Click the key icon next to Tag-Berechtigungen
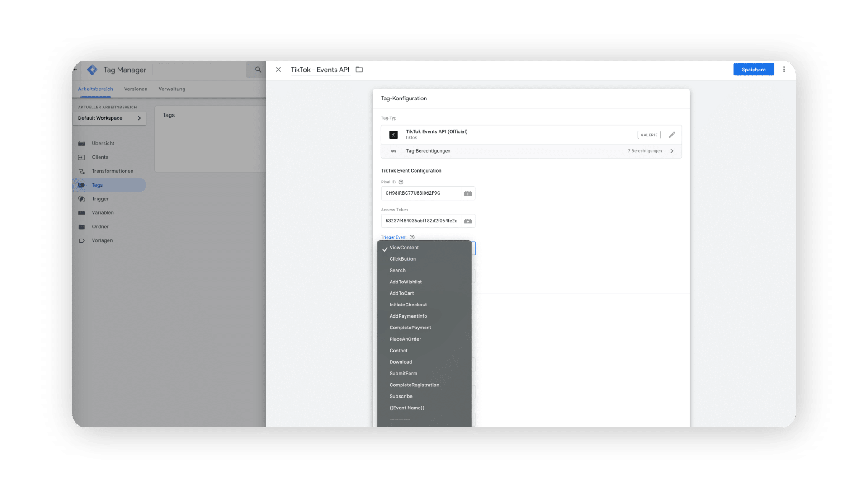 tap(394, 151)
